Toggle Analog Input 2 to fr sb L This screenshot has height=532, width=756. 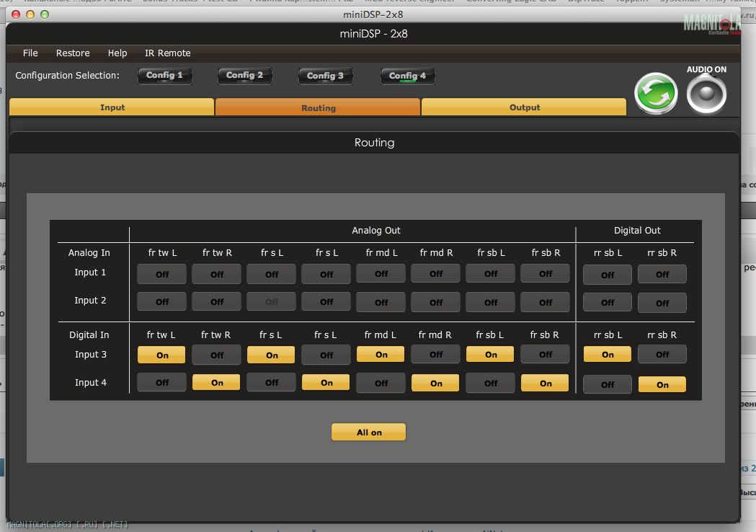tap(490, 302)
